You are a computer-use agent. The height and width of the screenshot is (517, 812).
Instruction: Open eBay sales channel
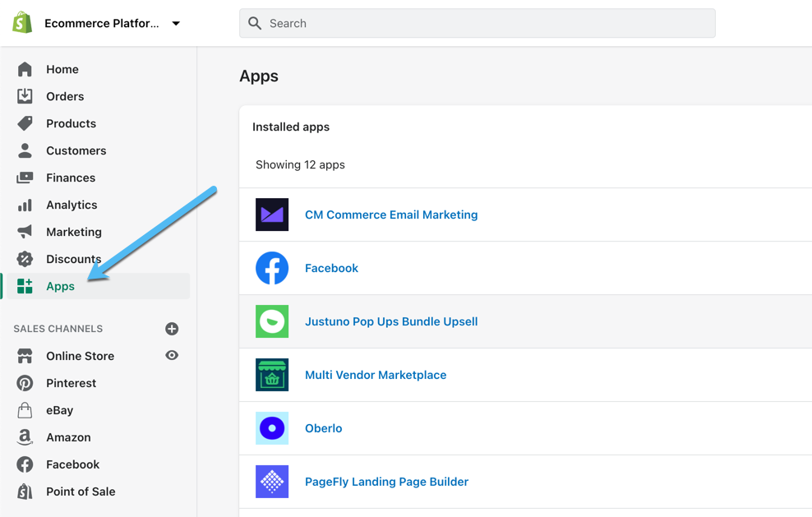click(x=59, y=410)
